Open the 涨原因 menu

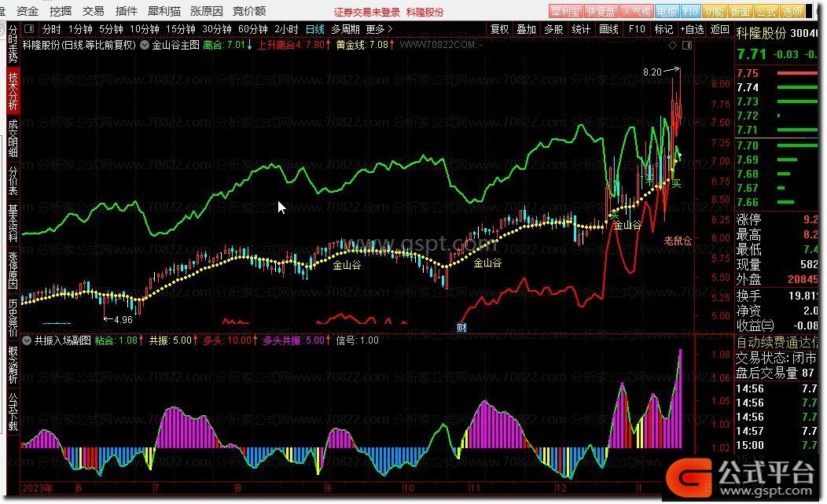pos(207,11)
